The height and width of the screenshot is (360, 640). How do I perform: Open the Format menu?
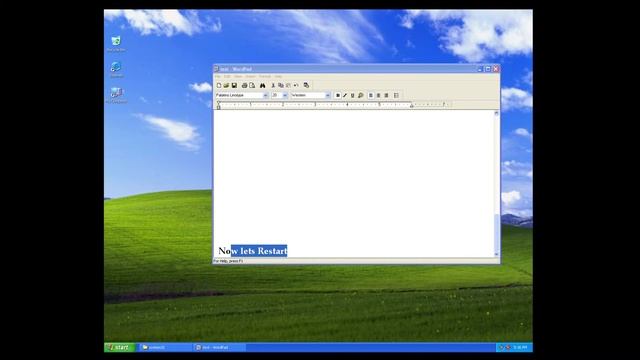(265, 76)
